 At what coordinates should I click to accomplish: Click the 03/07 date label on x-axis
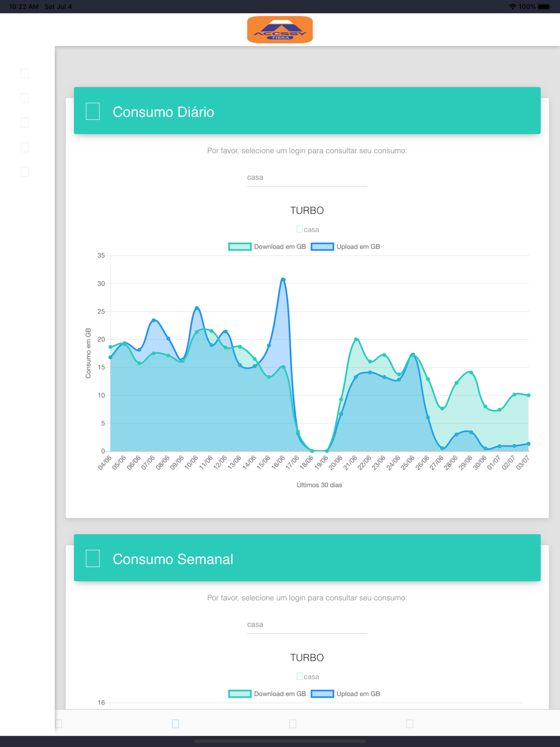[522, 463]
